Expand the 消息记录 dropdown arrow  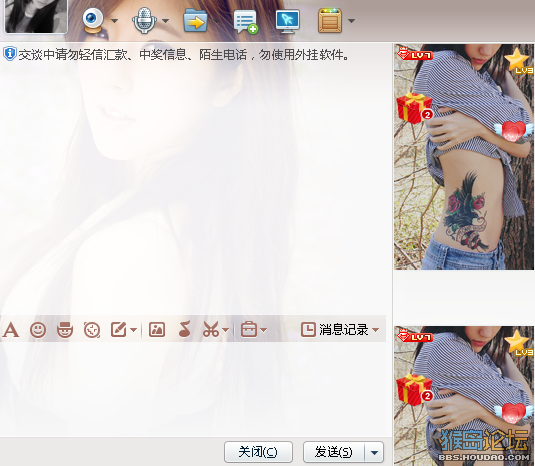click(x=376, y=330)
